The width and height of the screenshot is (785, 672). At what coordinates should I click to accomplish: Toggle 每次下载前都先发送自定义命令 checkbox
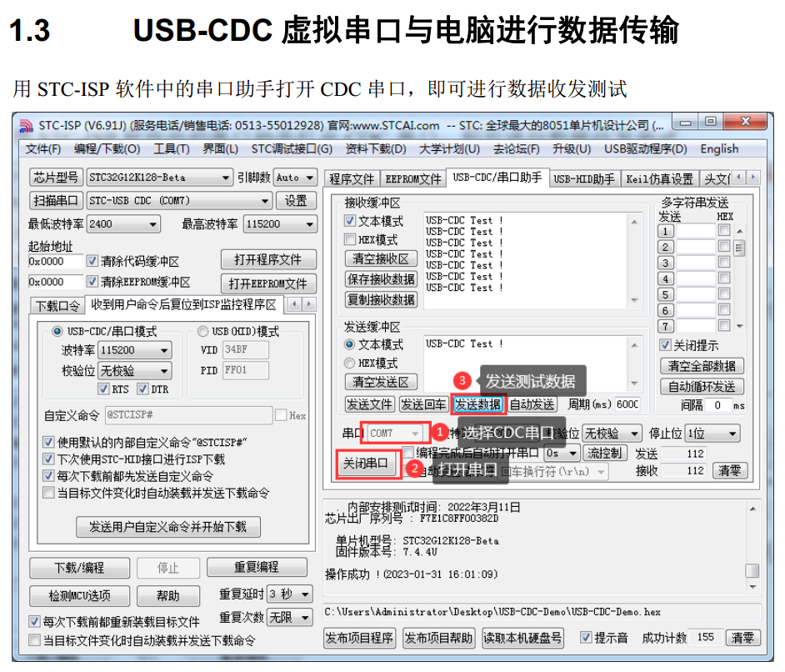point(48,476)
